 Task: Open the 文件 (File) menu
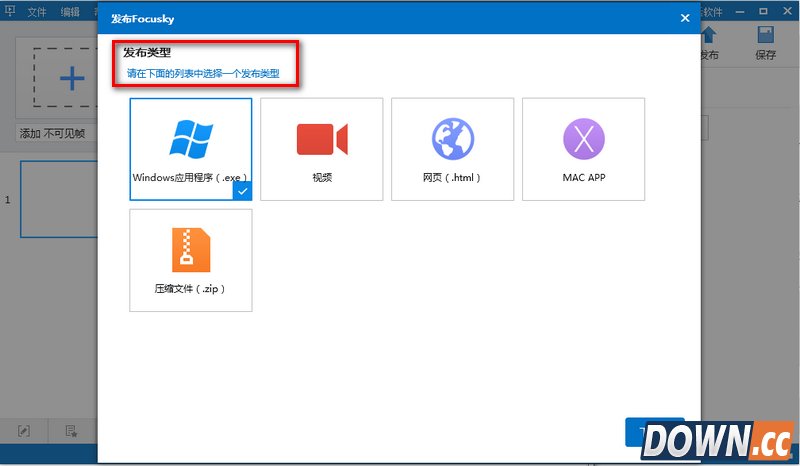(37, 12)
